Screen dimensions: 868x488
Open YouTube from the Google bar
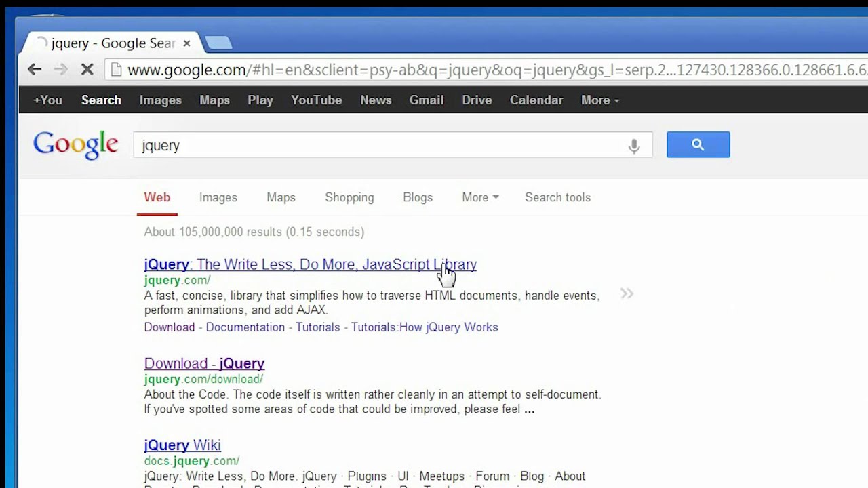pos(316,100)
